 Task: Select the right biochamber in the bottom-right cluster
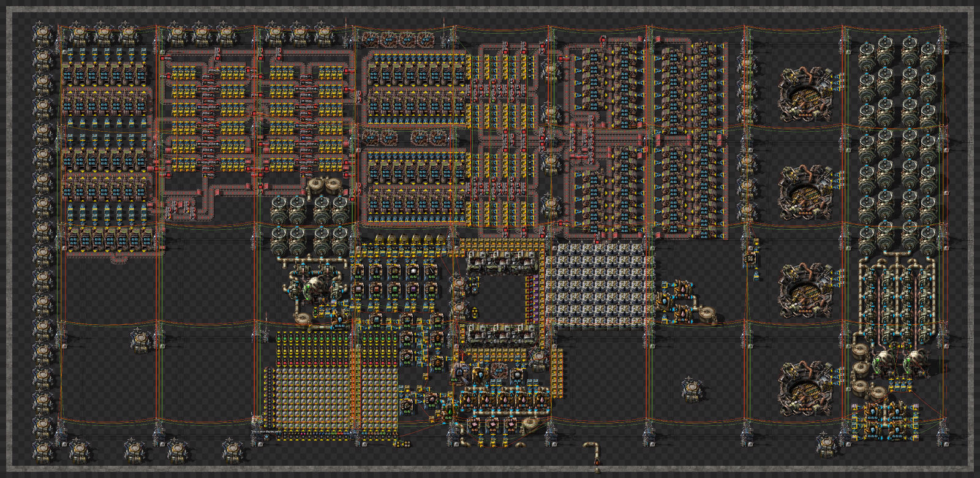[x=916, y=362]
